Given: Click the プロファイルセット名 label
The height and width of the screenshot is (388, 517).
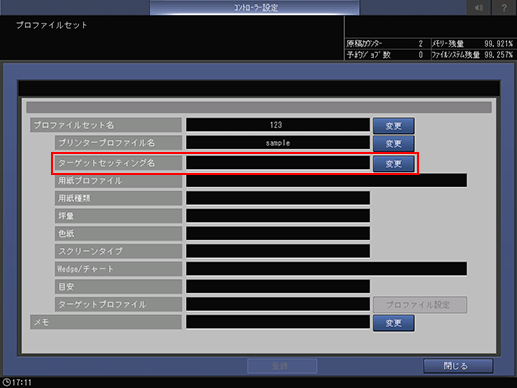Looking at the screenshot, I should click(x=106, y=125).
